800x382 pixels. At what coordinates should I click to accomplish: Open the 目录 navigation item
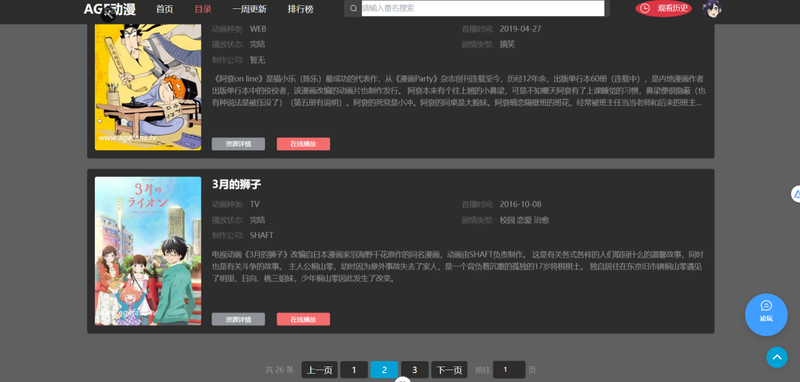tap(203, 9)
